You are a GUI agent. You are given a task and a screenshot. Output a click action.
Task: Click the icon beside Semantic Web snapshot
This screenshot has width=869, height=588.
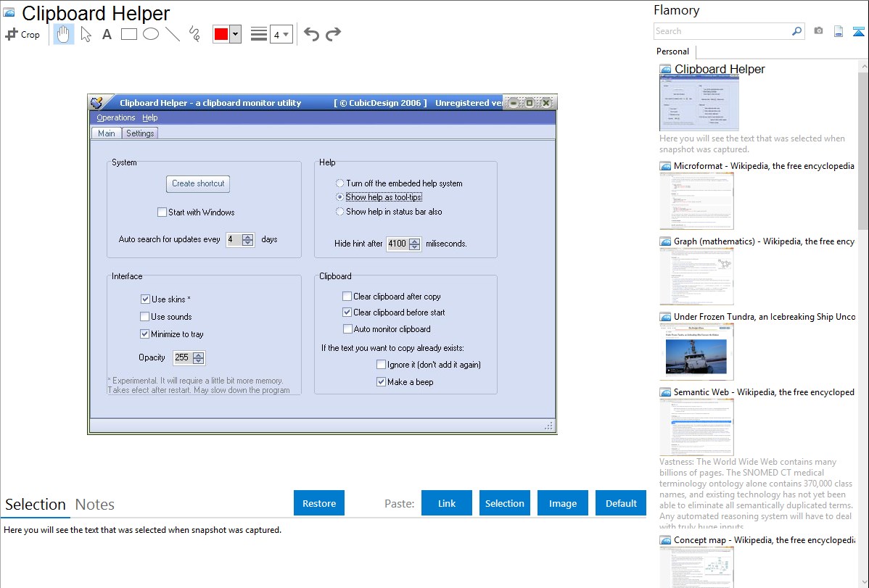click(665, 392)
